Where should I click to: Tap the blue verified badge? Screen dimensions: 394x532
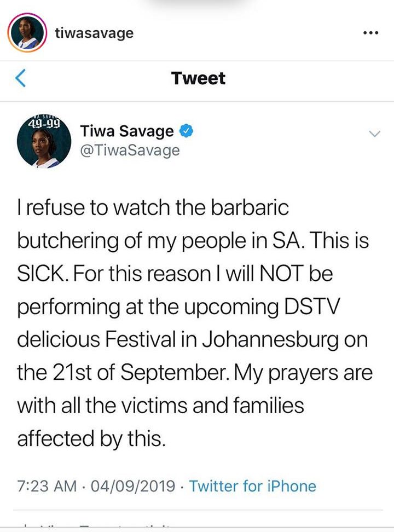point(186,131)
